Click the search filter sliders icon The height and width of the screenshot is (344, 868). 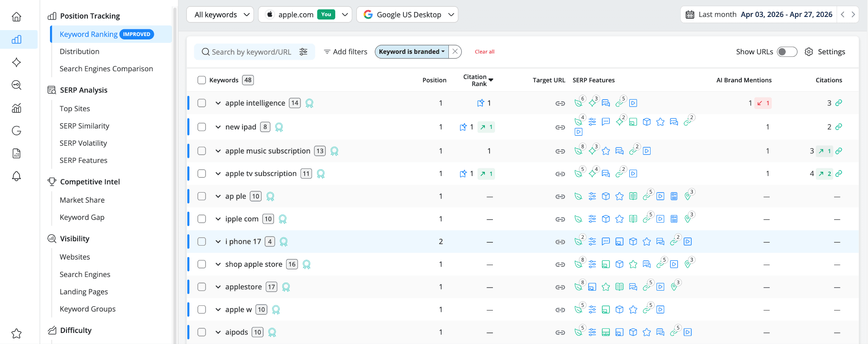pyautogui.click(x=303, y=52)
